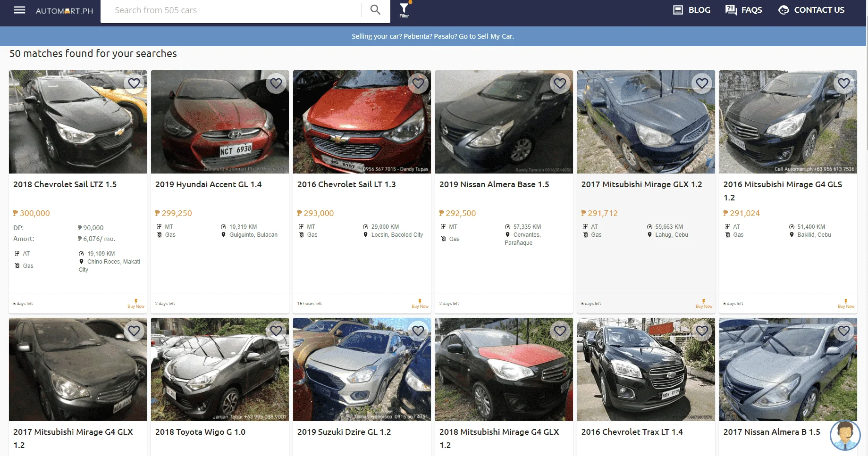The image size is (868, 456).
Task: Open the 2016 Mirage G4 GLS photo
Action: tap(788, 122)
